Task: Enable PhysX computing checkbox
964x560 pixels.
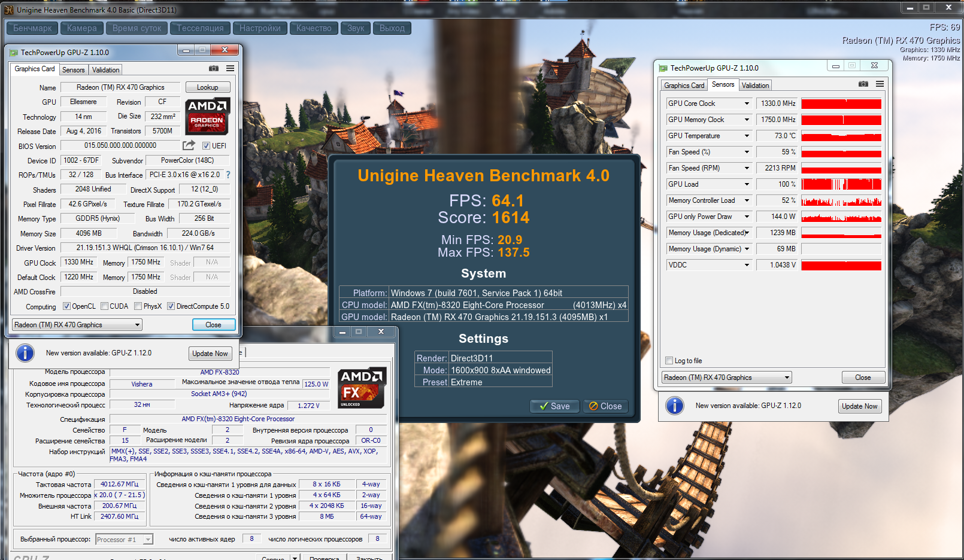Action: tap(138, 306)
